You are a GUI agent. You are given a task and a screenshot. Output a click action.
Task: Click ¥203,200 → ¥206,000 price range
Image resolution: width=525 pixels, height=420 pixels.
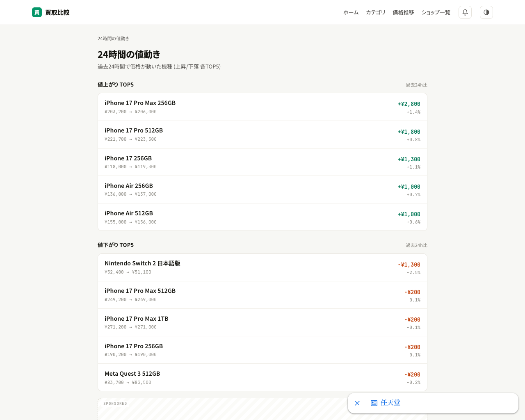coord(130,112)
